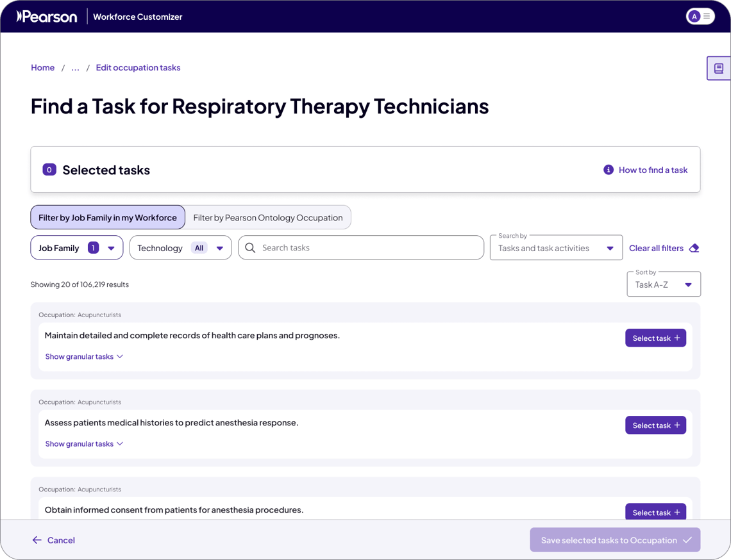Switch to Filter by Job Family in my Workforce
Viewport: 731px width, 560px height.
pos(108,217)
